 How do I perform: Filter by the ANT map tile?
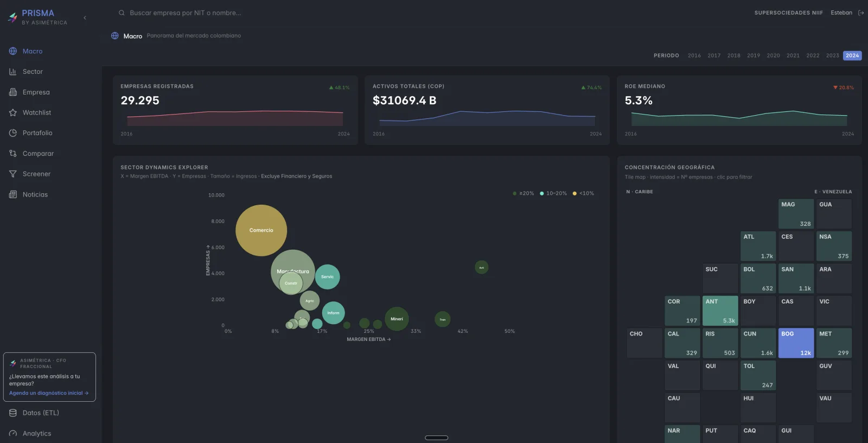720,311
